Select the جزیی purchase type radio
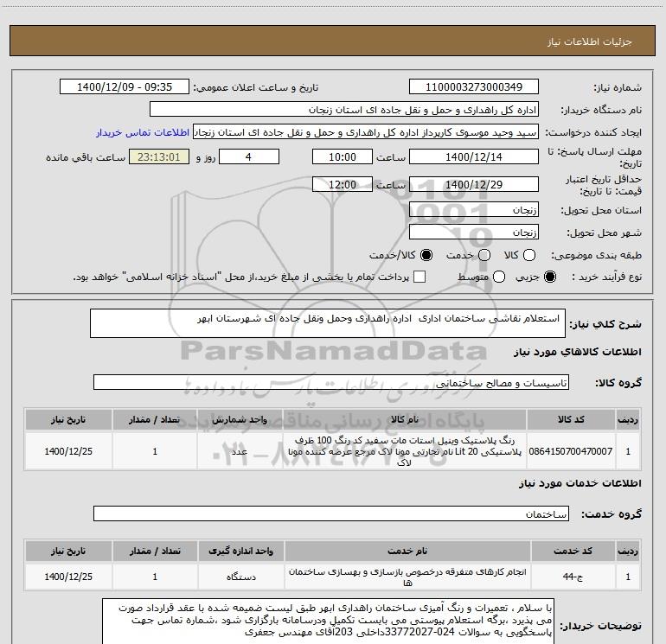Viewport: 666px width, 644px height. coord(550,277)
